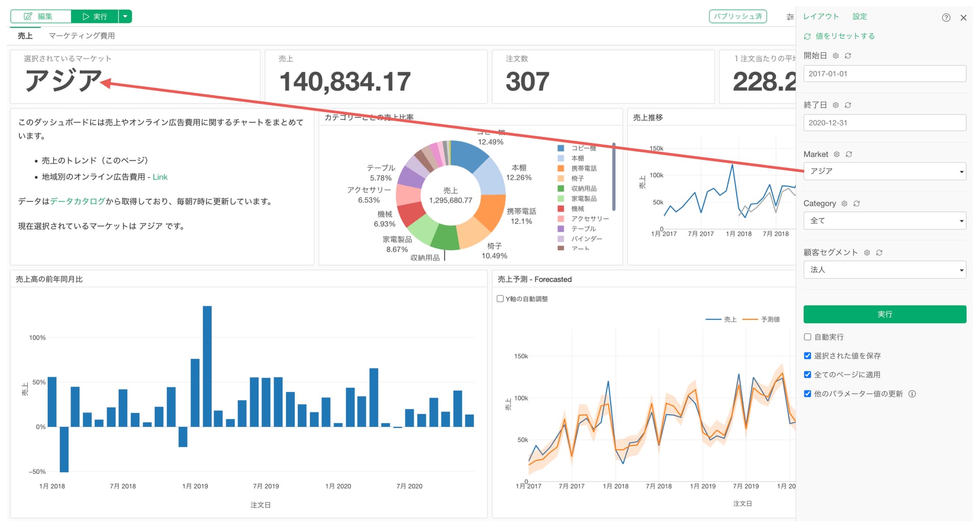Toggle the Y軸の自動調整 checkbox
This screenshot has height=525, width=980.
coord(500,298)
